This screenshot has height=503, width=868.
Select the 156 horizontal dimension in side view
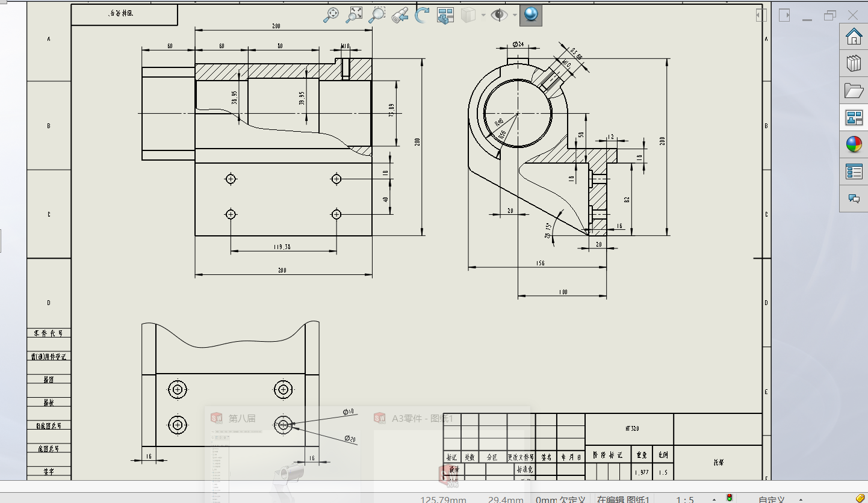coord(541,264)
